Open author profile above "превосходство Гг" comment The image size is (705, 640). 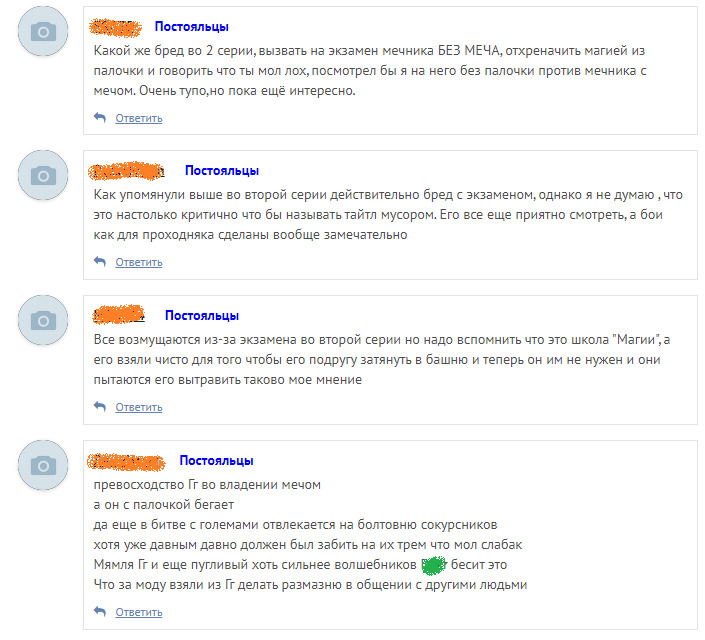point(126,460)
